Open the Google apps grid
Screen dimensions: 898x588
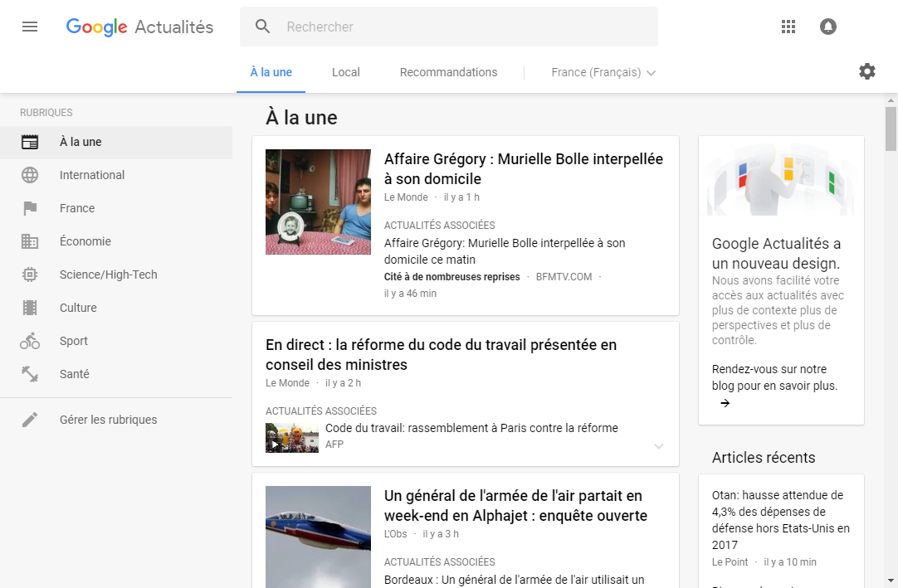click(x=788, y=27)
